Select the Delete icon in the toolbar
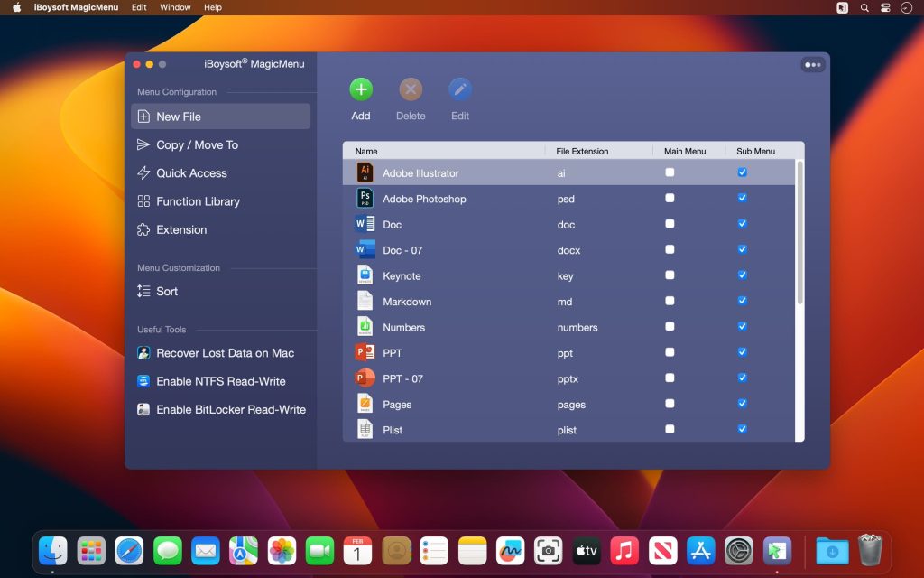This screenshot has width=924, height=578. (x=411, y=90)
